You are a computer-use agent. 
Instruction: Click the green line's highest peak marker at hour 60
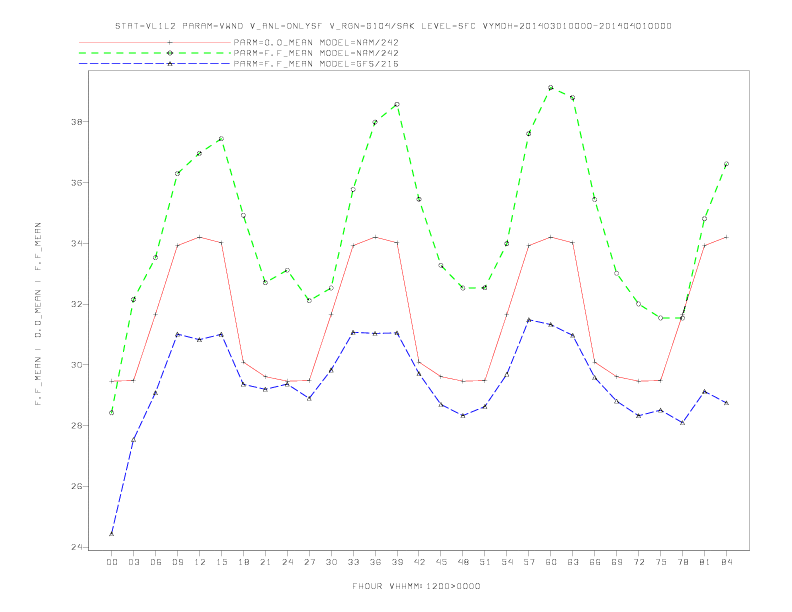click(551, 88)
